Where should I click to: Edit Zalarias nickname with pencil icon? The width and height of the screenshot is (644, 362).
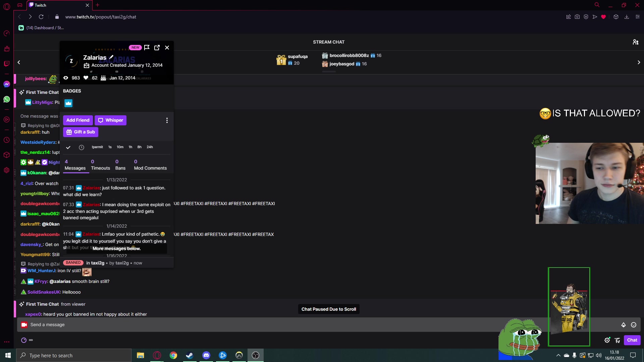tap(111, 57)
